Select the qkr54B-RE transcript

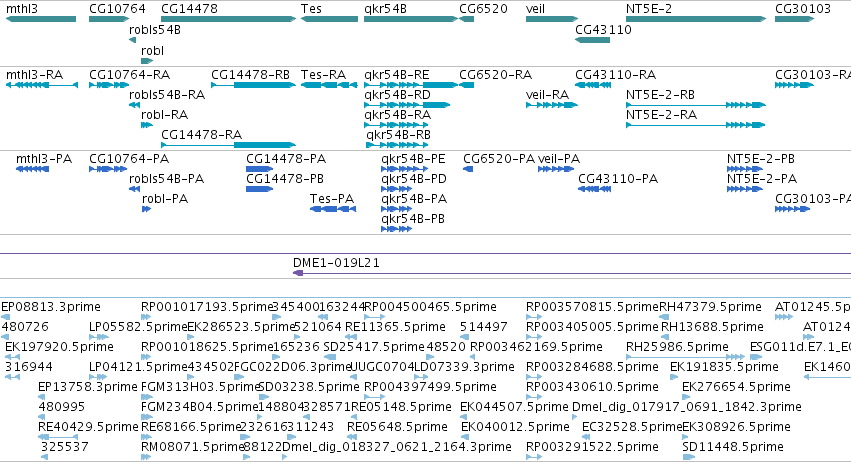(411, 85)
